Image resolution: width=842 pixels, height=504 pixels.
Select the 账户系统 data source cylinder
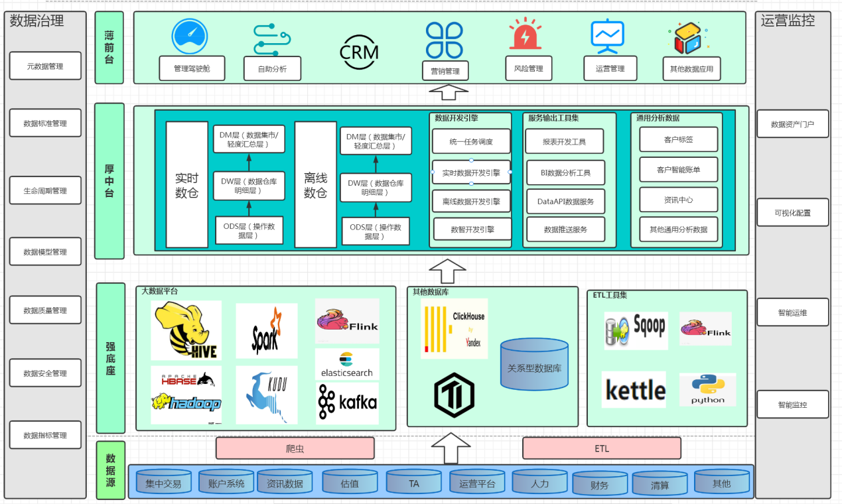point(226,482)
